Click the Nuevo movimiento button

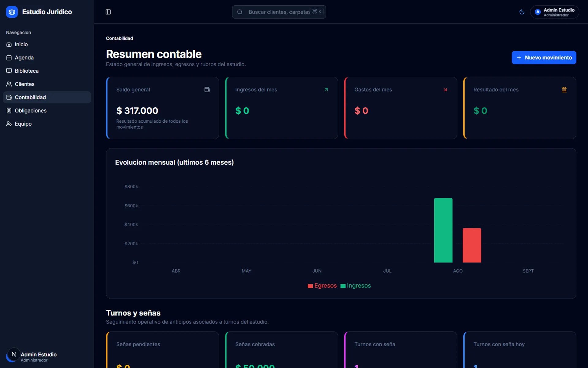(544, 58)
